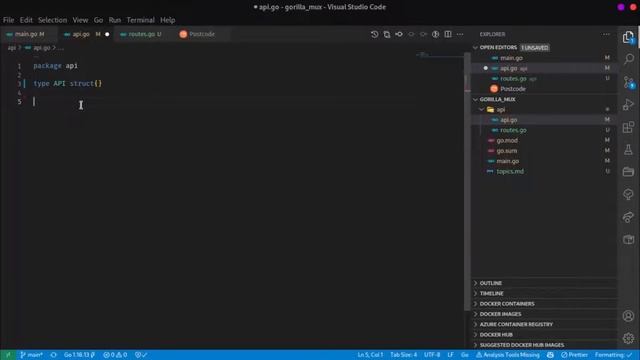Click the git branch name in the status bar
This screenshot has height=360, width=640.
(x=31, y=355)
